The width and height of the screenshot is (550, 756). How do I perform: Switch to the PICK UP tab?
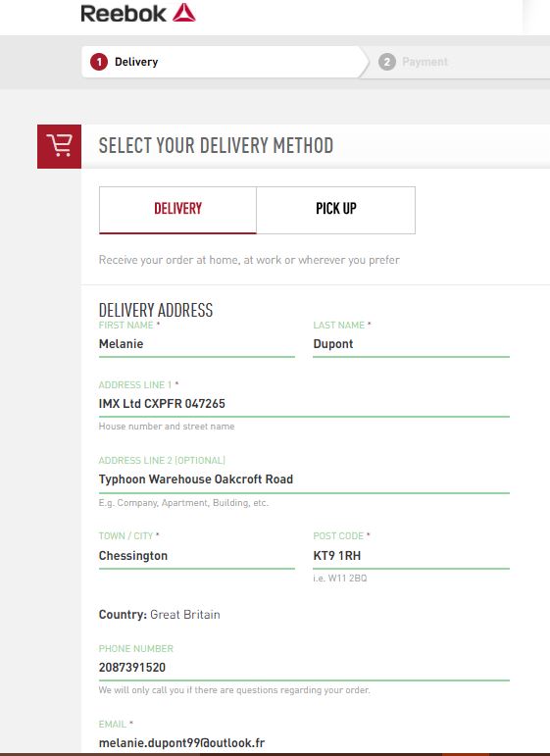coord(336,210)
